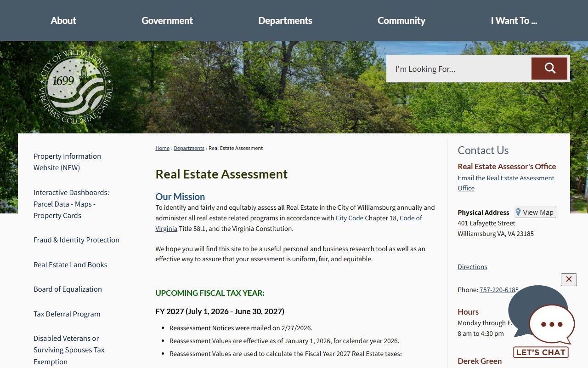Open Tax Deferral Program link
Image resolution: width=588 pixels, height=368 pixels.
[x=67, y=314]
